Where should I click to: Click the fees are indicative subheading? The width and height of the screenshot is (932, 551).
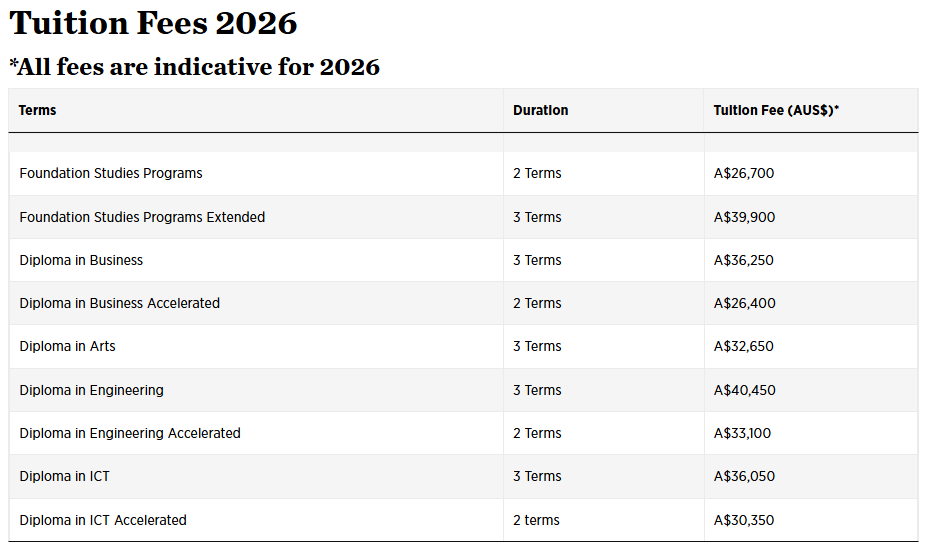194,67
